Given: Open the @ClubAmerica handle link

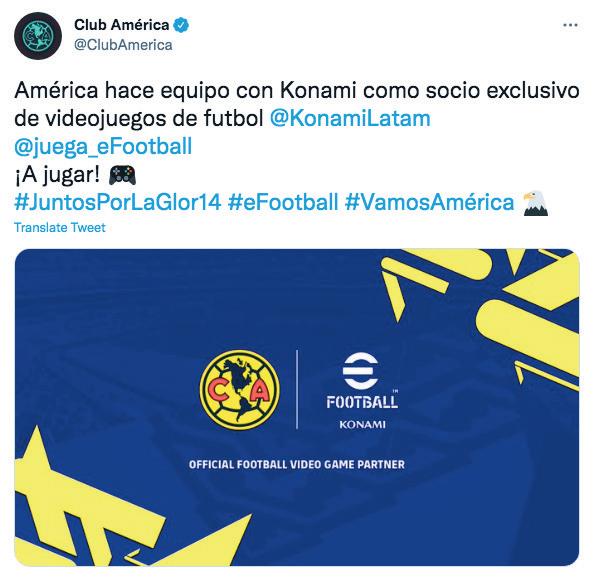Looking at the screenshot, I should pyautogui.click(x=123, y=45).
